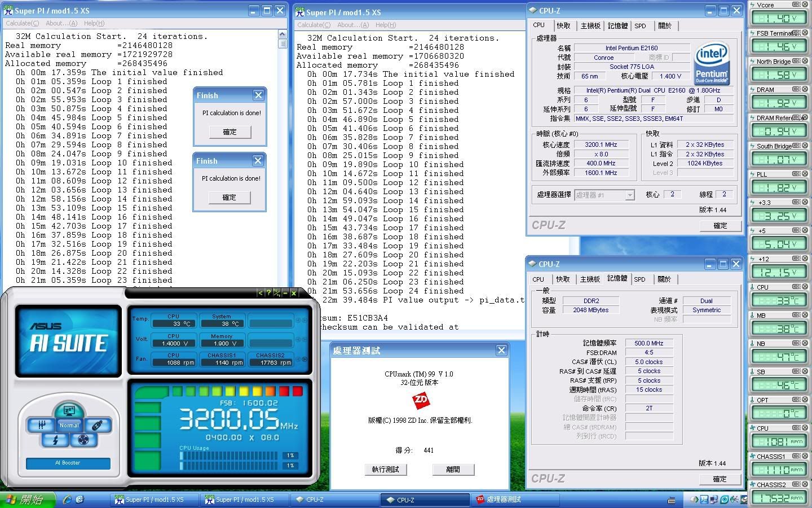Click scroll up arrow in left Super PI
Screen dimensions: 812x508
coord(283,35)
